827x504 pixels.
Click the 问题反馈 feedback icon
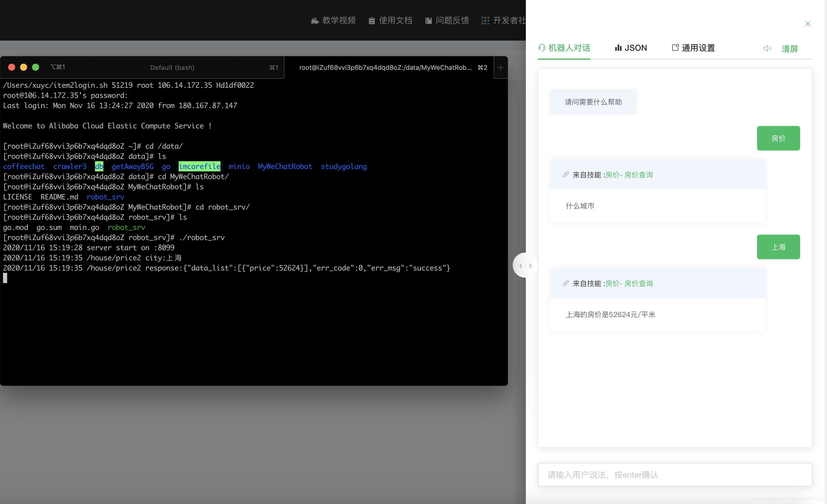(428, 21)
